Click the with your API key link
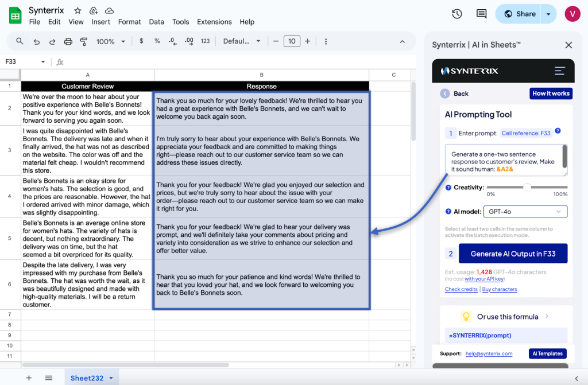 point(484,279)
